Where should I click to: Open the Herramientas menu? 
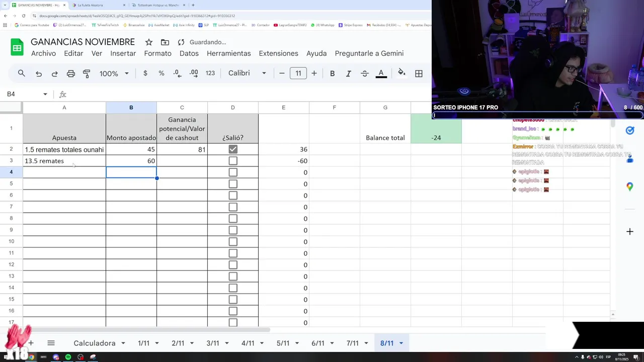(228, 53)
